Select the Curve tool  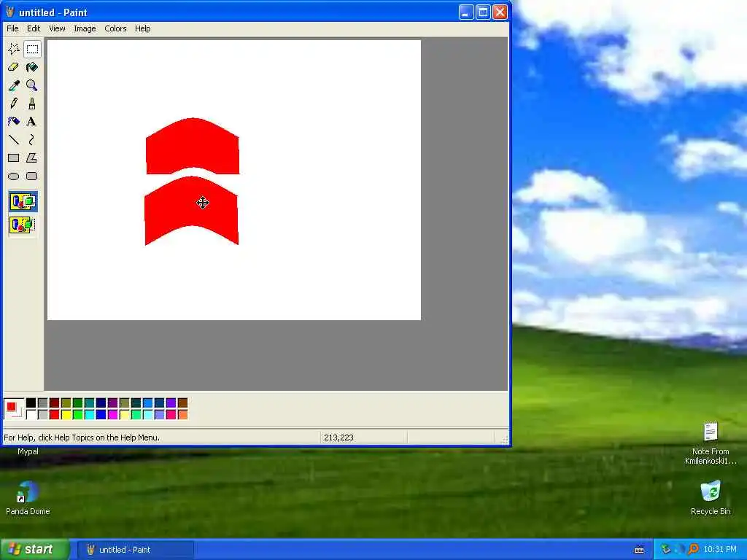[32, 139]
